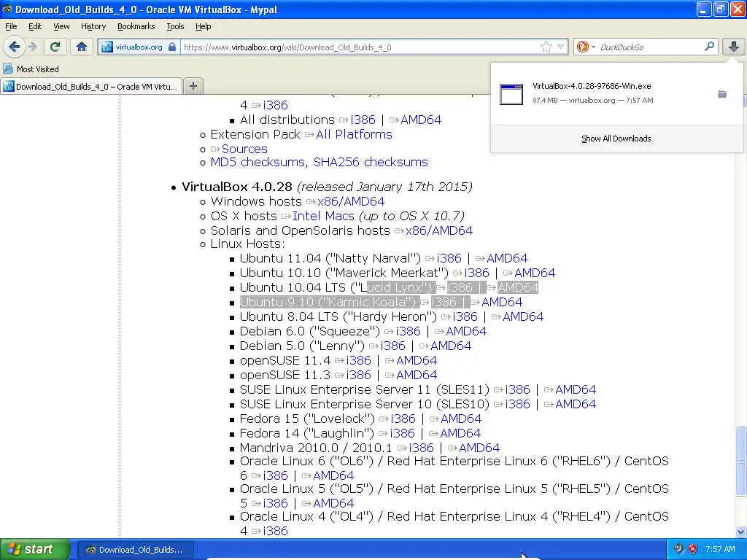Screen dimensions: 747x560
Task: Click Ubuntu 11.04 Natty Narwhal i386 link
Action: (x=449, y=258)
